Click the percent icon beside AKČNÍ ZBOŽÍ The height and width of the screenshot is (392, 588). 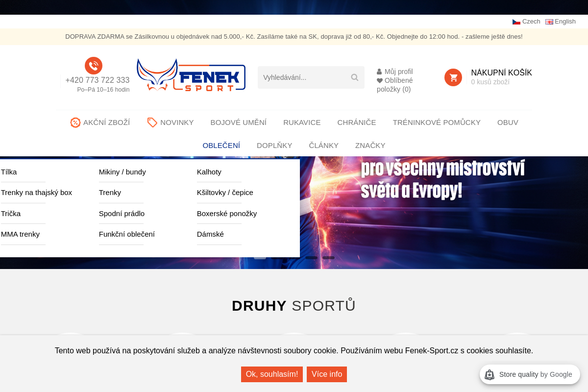coord(75,122)
